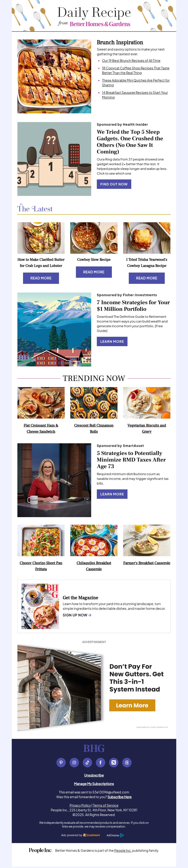Click the Find Out Now button
The image size is (188, 868).
[114, 184]
